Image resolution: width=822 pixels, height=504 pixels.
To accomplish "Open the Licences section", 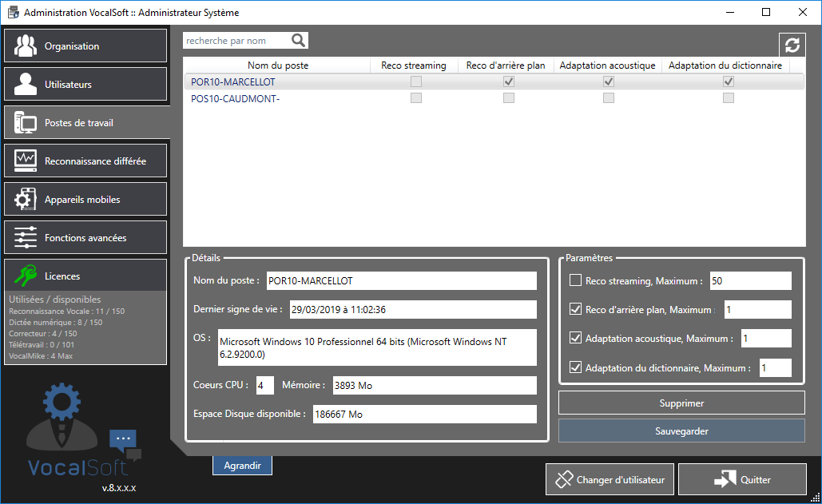I will click(85, 276).
